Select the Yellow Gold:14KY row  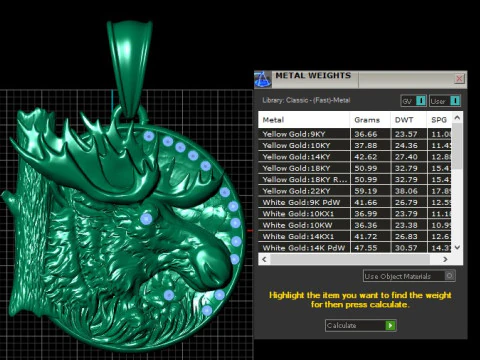(355, 157)
